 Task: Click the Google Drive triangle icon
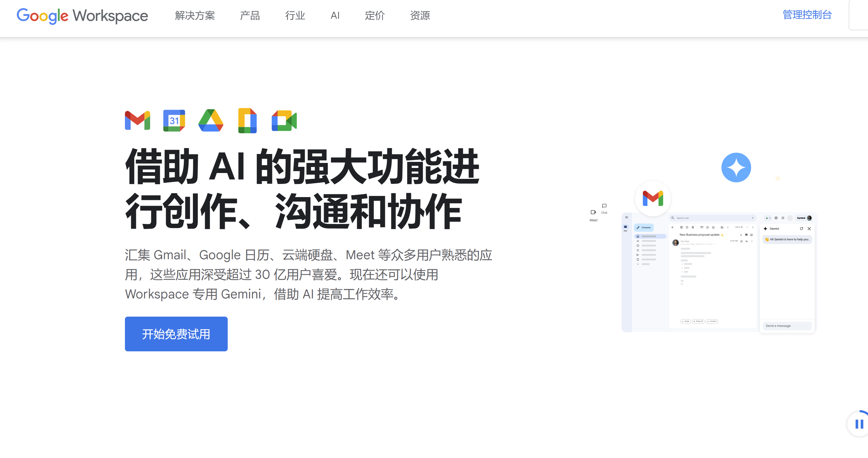[211, 120]
